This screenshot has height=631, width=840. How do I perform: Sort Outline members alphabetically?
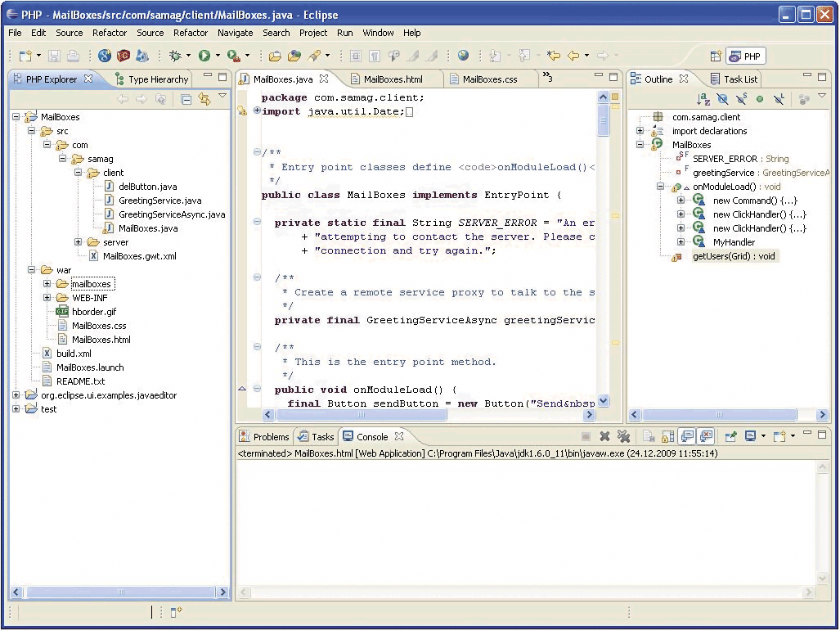point(703,99)
